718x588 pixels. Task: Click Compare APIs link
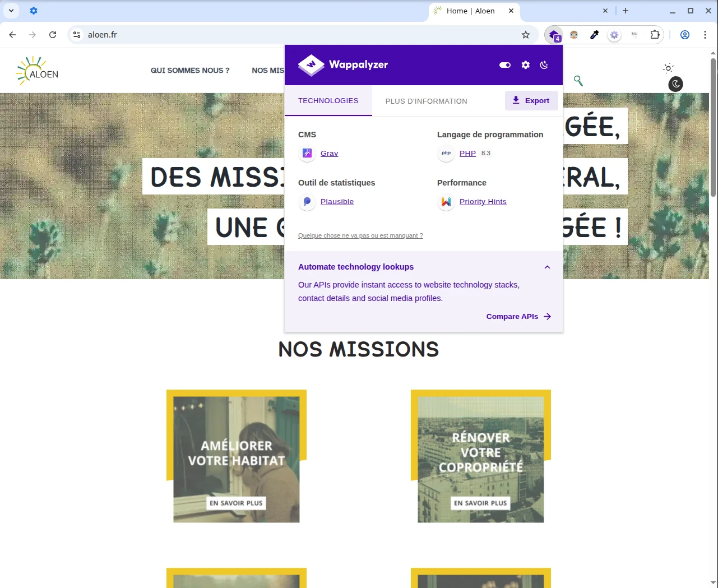[518, 317]
